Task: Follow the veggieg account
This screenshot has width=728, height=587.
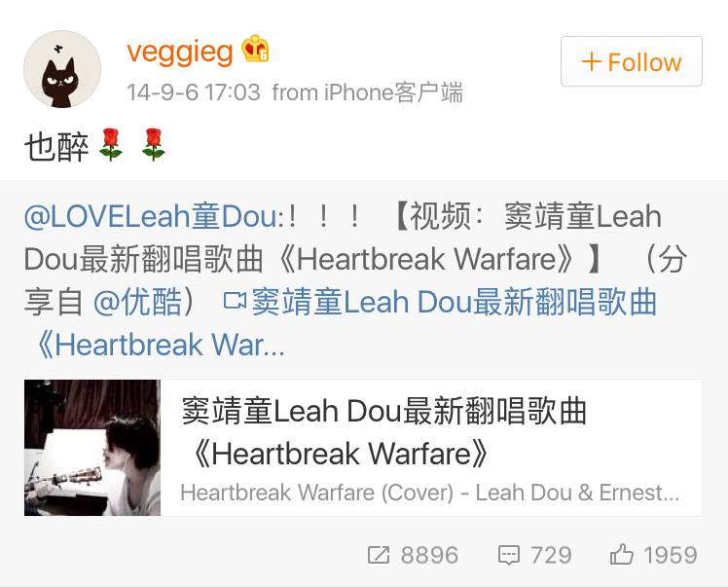Action: click(632, 61)
